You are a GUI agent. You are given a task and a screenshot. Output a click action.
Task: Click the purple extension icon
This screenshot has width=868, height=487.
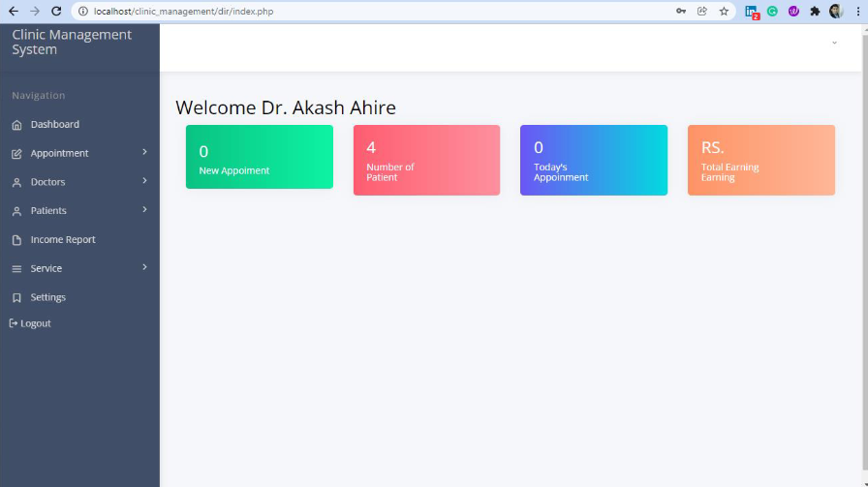tap(793, 11)
